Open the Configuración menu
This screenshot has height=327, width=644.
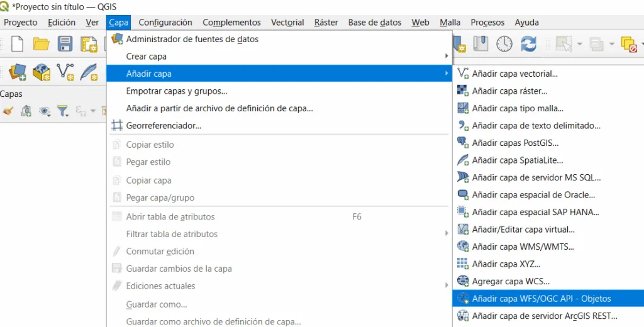pos(165,22)
